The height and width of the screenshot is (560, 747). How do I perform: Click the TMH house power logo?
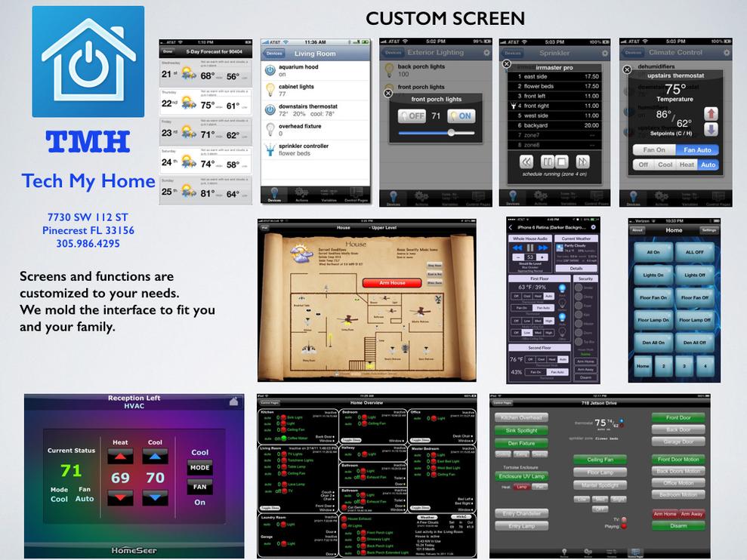click(88, 61)
